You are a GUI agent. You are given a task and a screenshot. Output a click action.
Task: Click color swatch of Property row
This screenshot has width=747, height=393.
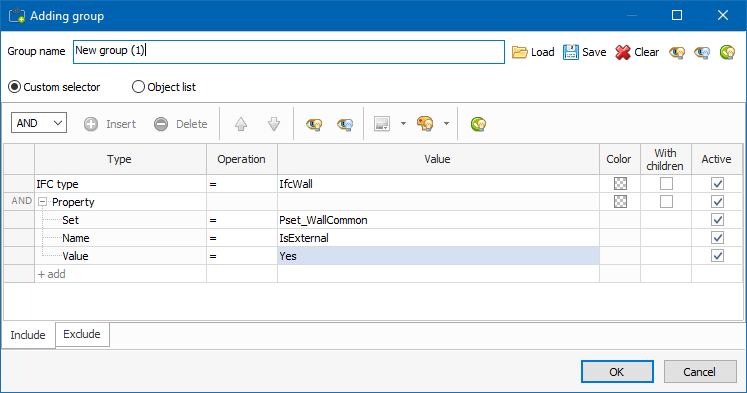click(620, 202)
